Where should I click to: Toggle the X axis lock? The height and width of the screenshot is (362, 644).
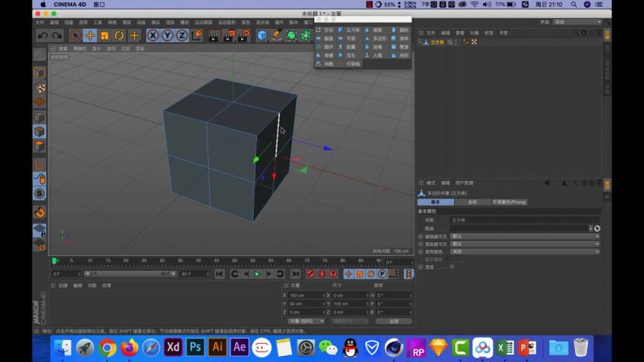coord(153,36)
